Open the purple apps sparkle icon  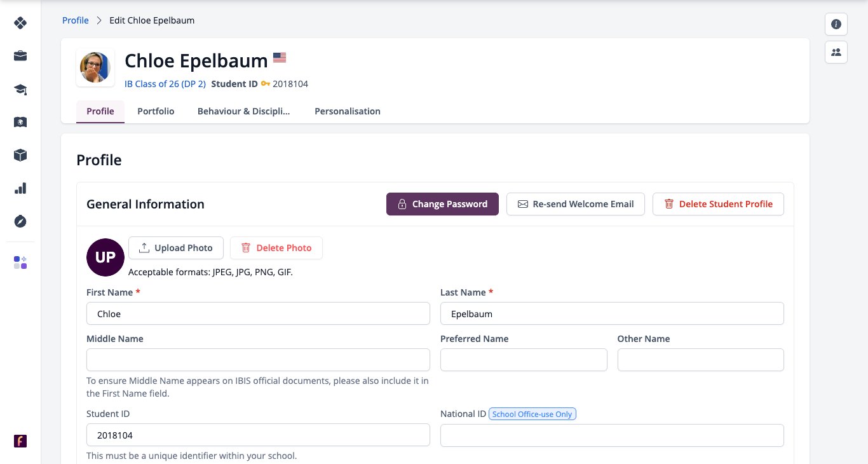[20, 263]
